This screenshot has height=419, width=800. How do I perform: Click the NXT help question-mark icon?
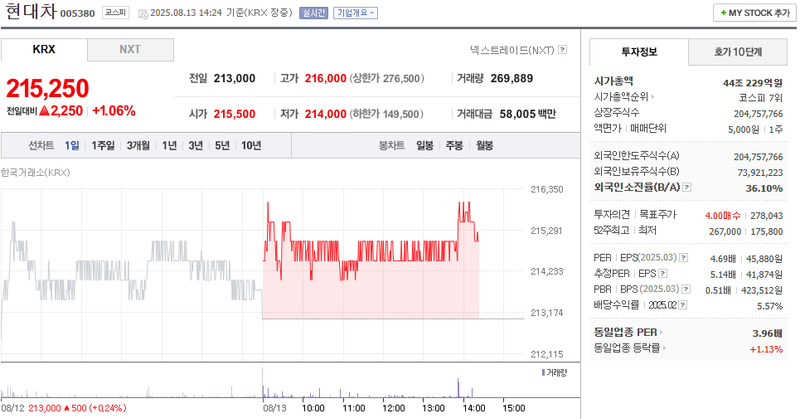pyautogui.click(x=562, y=50)
